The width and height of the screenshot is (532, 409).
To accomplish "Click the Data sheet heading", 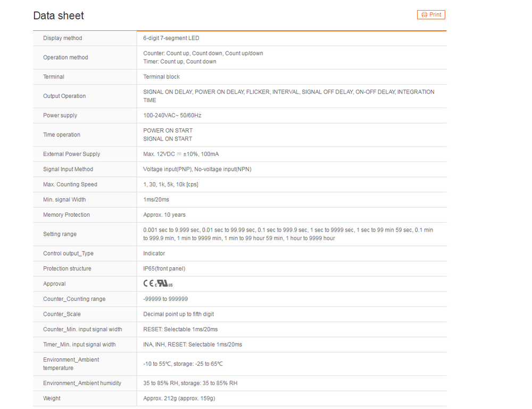I will pyautogui.click(x=59, y=16).
